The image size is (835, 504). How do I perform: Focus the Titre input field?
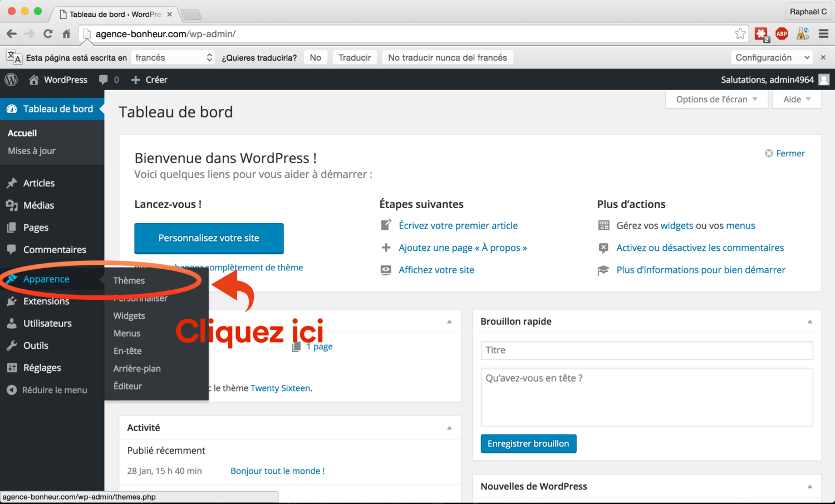click(x=647, y=350)
